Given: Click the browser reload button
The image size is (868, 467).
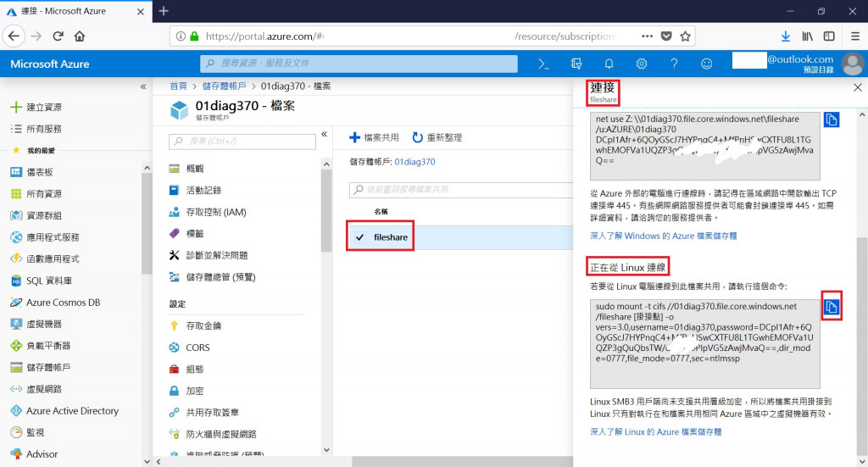Looking at the screenshot, I should pos(58,36).
